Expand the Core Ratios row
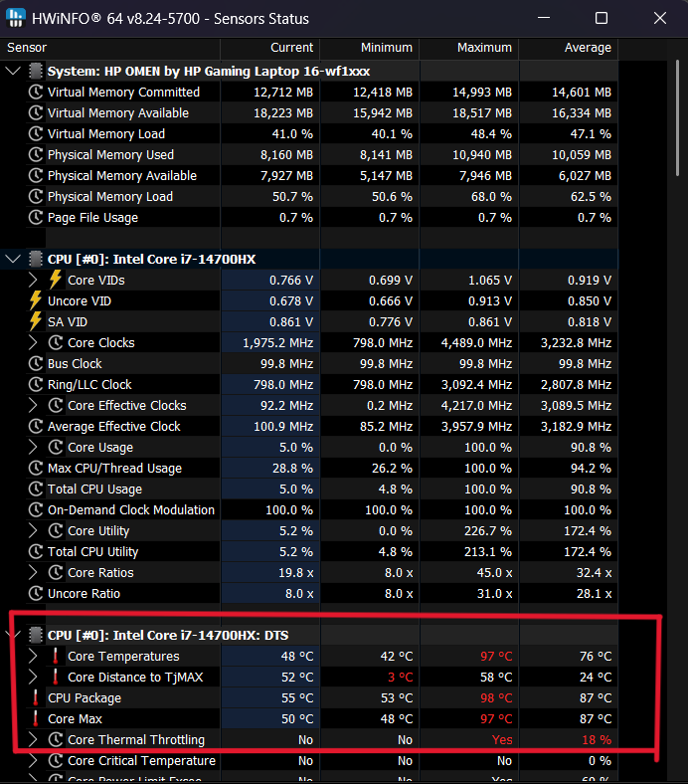Screen dimensions: 688x784 (x=33, y=572)
